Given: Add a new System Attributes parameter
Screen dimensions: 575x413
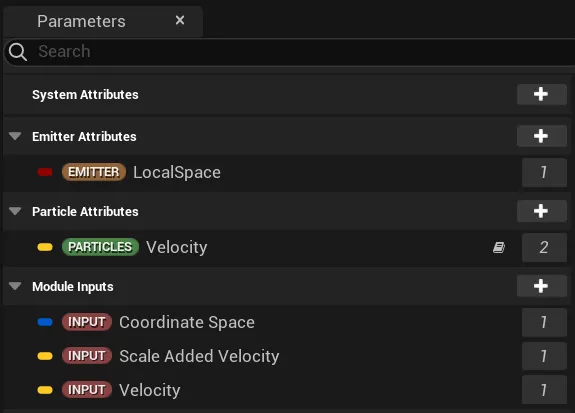Looking at the screenshot, I should tap(541, 94).
